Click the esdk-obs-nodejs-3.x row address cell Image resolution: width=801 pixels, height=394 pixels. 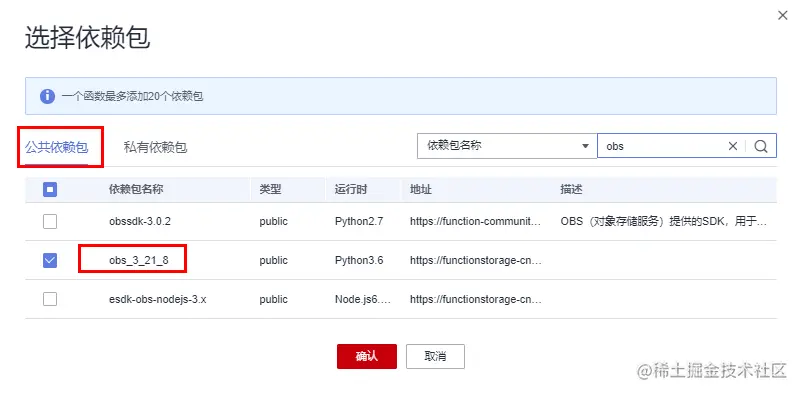click(x=475, y=299)
